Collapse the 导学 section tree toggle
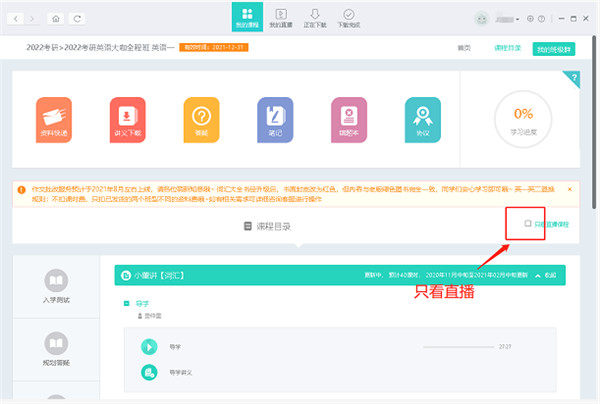 pos(125,301)
